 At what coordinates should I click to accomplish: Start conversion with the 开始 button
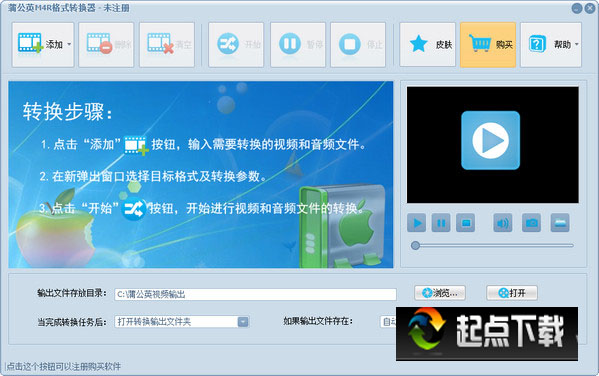pyautogui.click(x=236, y=45)
